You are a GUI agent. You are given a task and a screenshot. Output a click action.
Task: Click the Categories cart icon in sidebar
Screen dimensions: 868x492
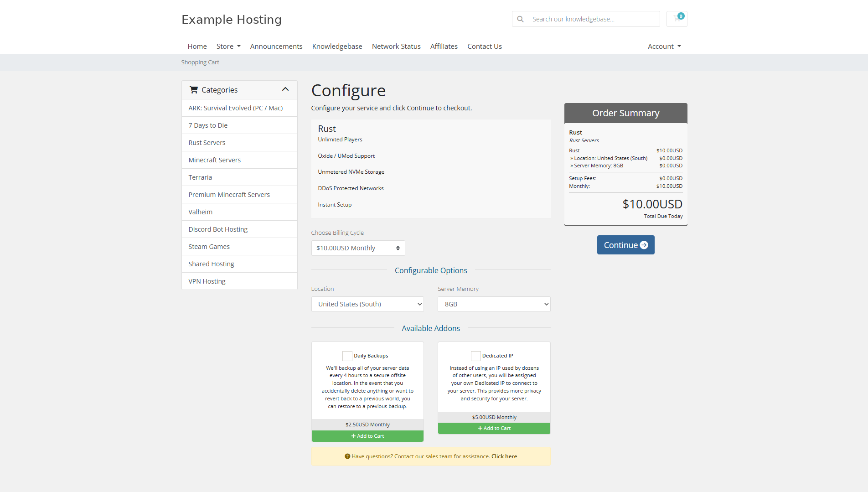[x=194, y=90]
